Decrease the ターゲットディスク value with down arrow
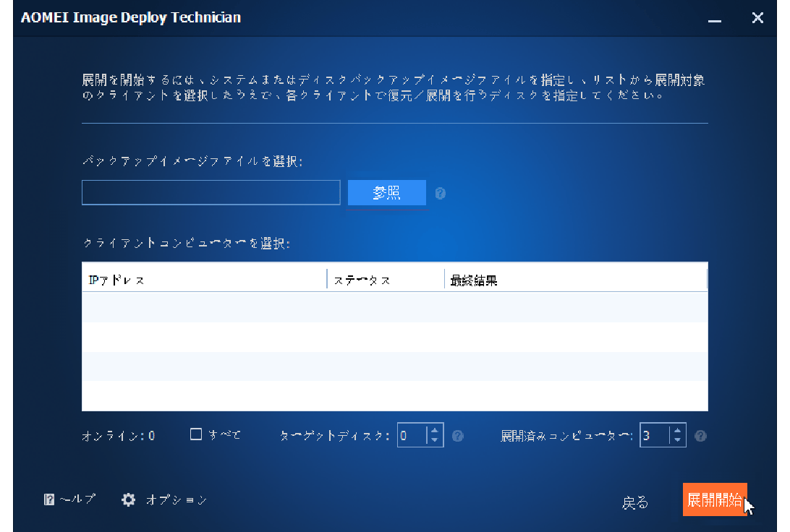This screenshot has height=532, width=790. point(435,440)
